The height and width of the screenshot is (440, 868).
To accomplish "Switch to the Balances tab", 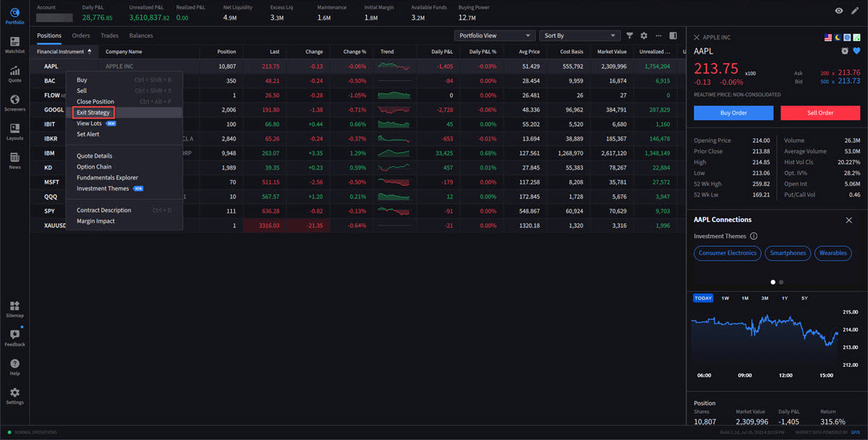I will (141, 35).
